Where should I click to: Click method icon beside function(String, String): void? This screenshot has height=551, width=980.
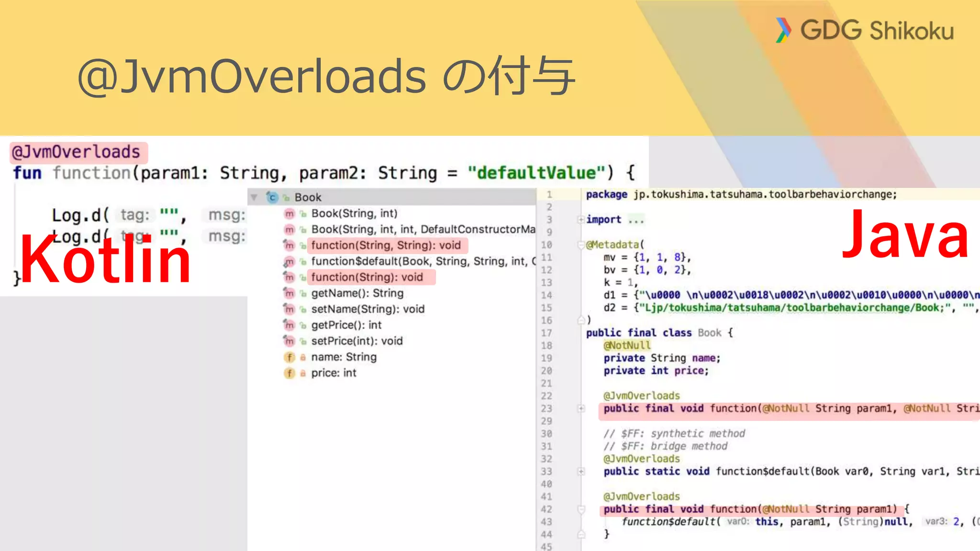point(290,245)
